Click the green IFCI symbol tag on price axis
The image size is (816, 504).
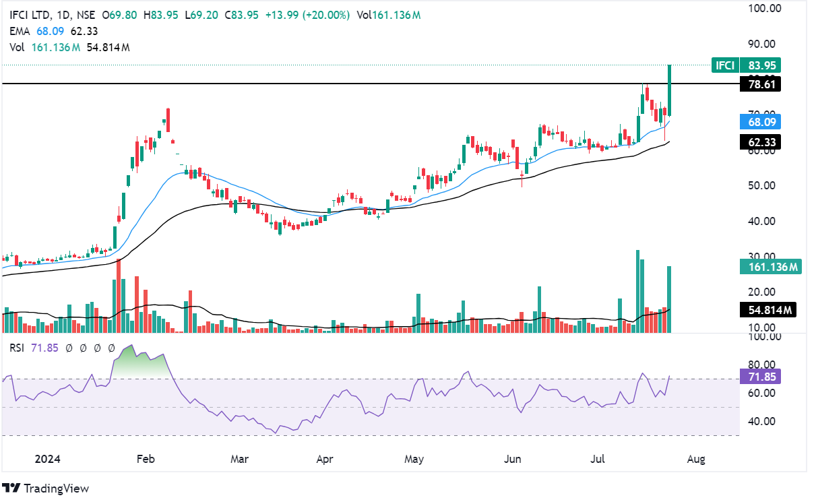point(724,65)
